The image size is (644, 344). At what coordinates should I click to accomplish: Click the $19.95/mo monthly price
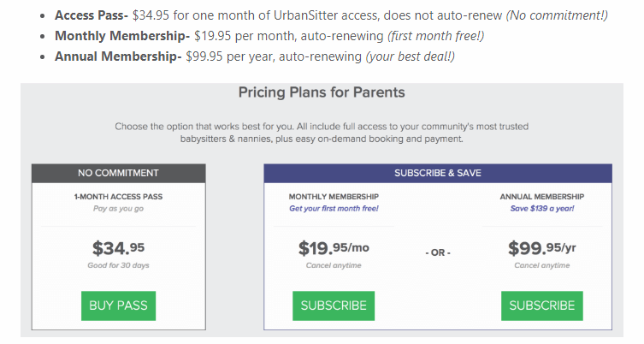click(334, 248)
